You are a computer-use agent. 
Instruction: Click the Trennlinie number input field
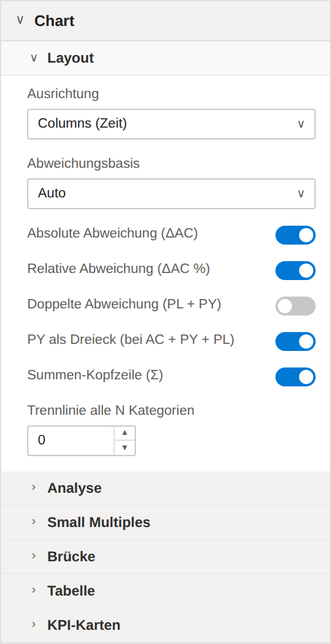[x=71, y=441]
